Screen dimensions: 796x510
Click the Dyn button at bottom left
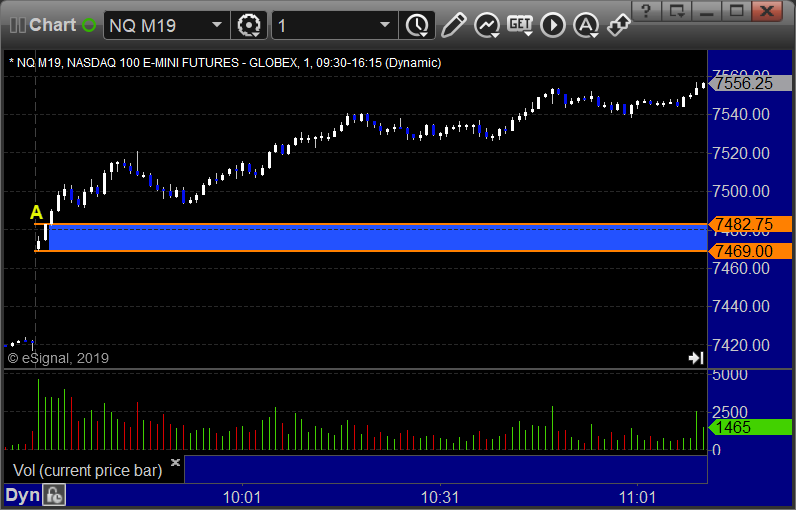point(22,496)
